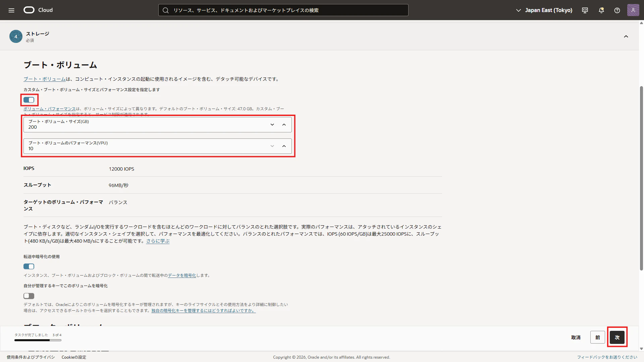
Task: Click the task completion progress bar
Action: tap(38, 340)
